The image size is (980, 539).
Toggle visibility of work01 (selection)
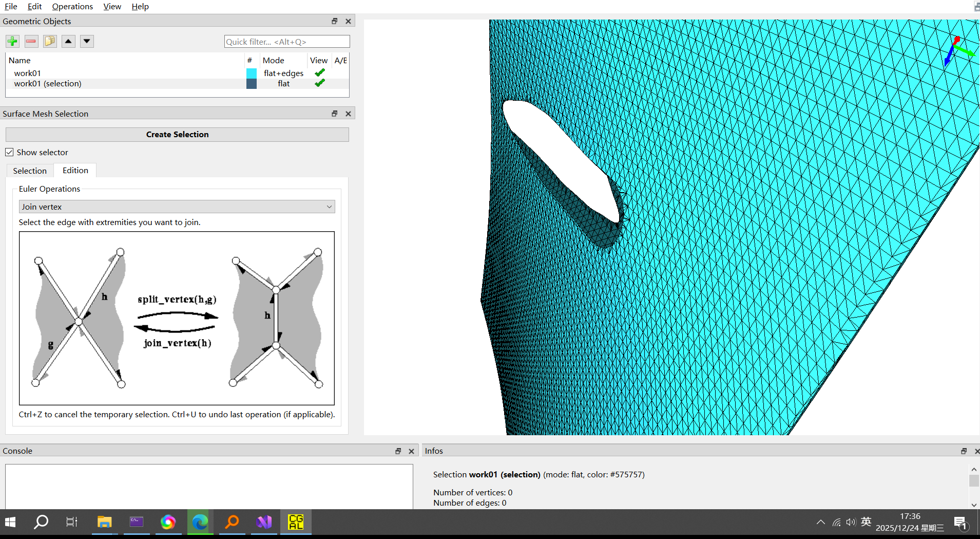[319, 83]
